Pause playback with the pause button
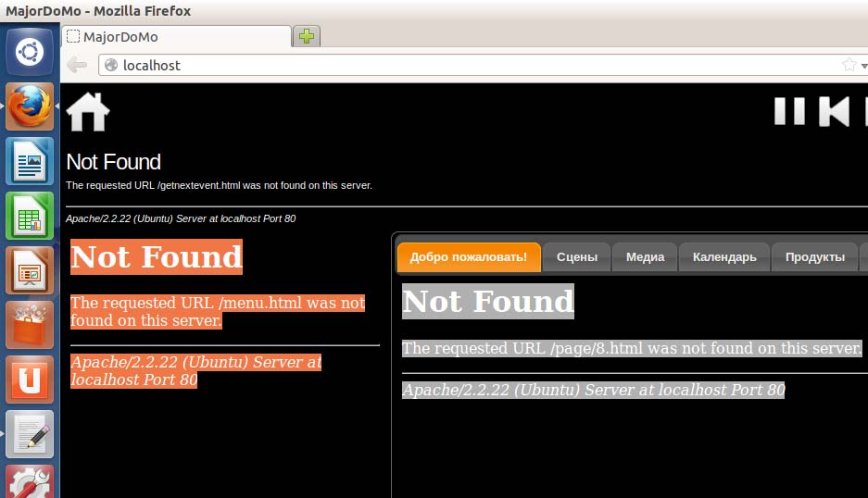Screen dimensions: 868x498 [789, 111]
